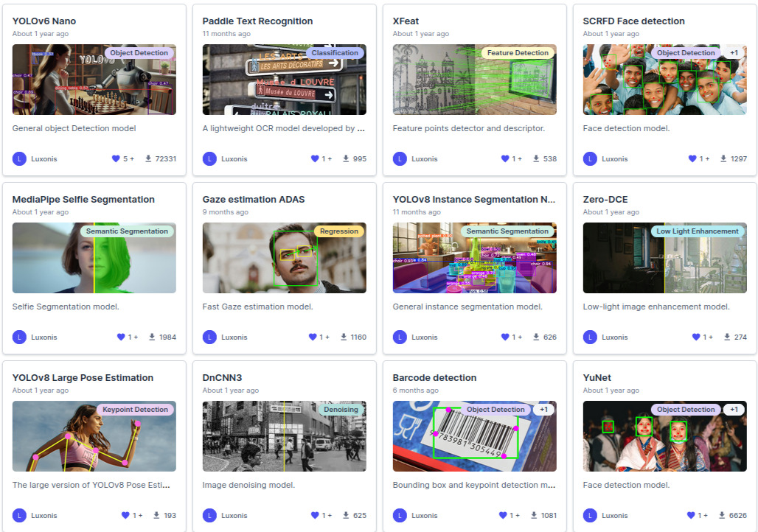
Task: Open the Barcode detection model title link
Action: coord(434,377)
